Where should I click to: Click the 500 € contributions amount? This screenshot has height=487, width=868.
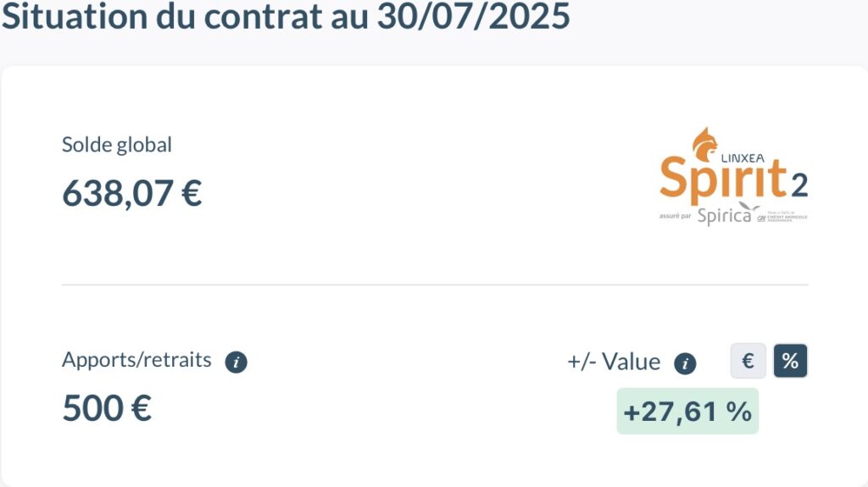tap(107, 408)
